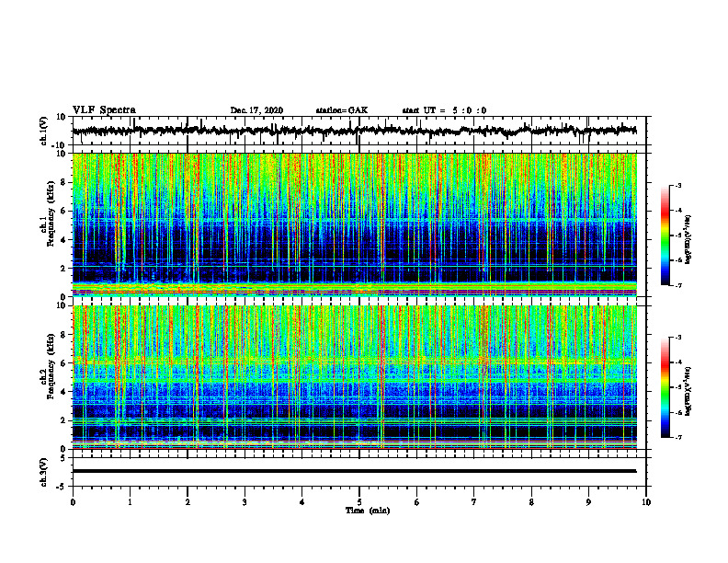The width and height of the screenshot is (728, 563).
Task: Click the time axis tick label '7'
Action: [x=474, y=502]
